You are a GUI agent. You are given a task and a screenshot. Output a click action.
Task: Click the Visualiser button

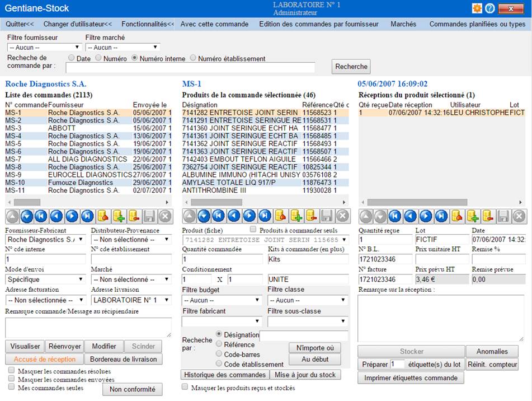(x=25, y=346)
